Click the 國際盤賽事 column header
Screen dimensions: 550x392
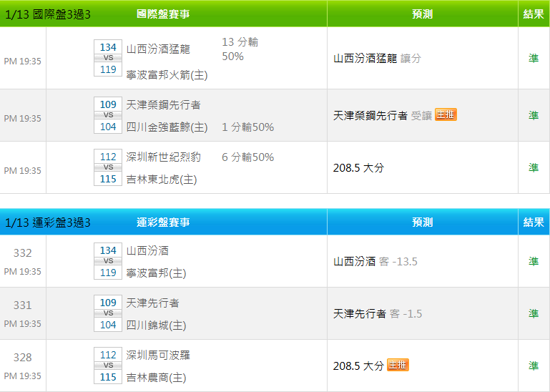[163, 14]
